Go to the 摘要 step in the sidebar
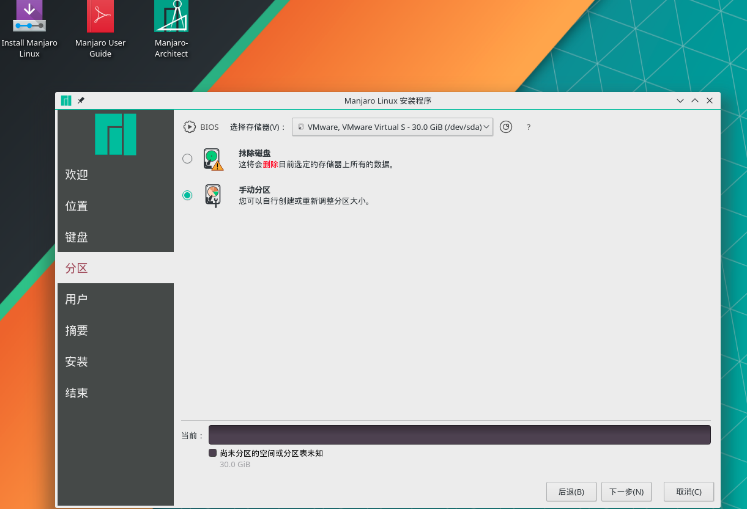 pyautogui.click(x=115, y=330)
